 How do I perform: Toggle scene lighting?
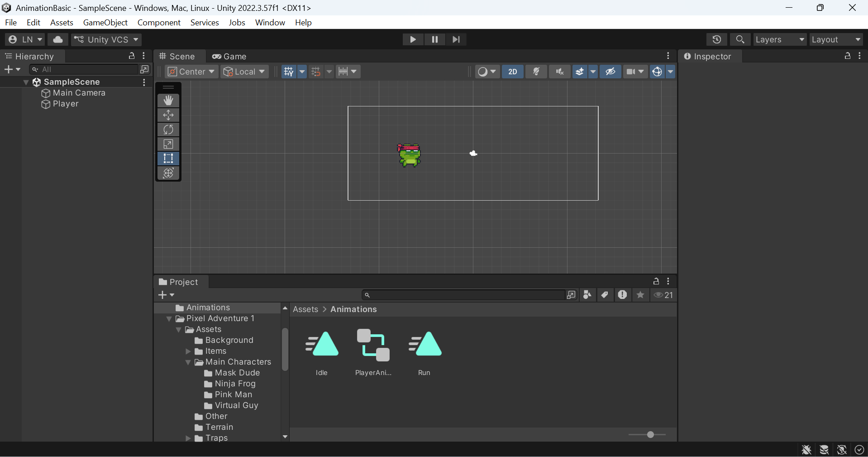click(x=536, y=72)
